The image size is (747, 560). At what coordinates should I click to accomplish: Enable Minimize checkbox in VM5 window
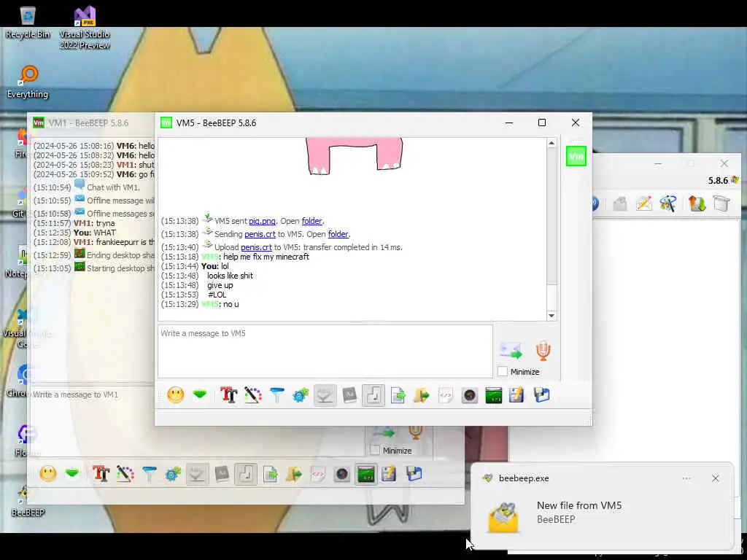(x=503, y=371)
